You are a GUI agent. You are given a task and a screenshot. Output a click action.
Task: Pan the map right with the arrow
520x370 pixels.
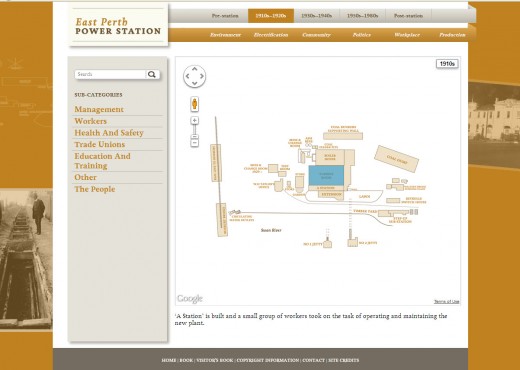click(202, 76)
